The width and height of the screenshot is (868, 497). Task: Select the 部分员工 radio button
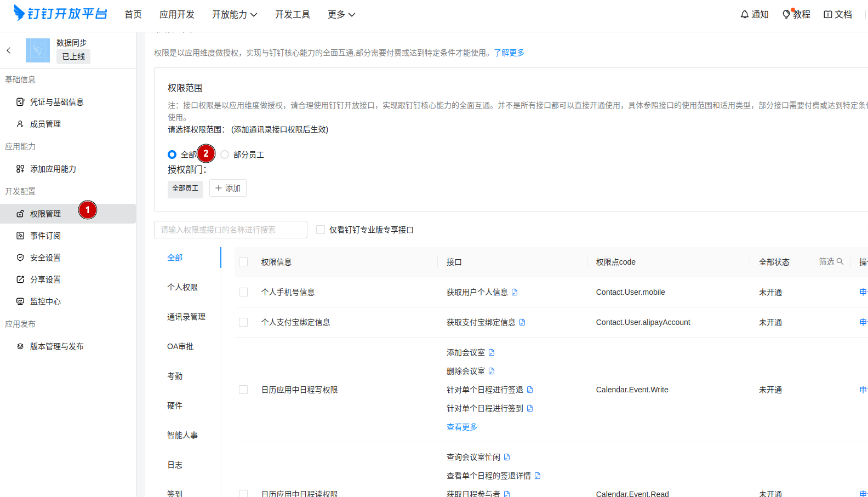tap(225, 155)
